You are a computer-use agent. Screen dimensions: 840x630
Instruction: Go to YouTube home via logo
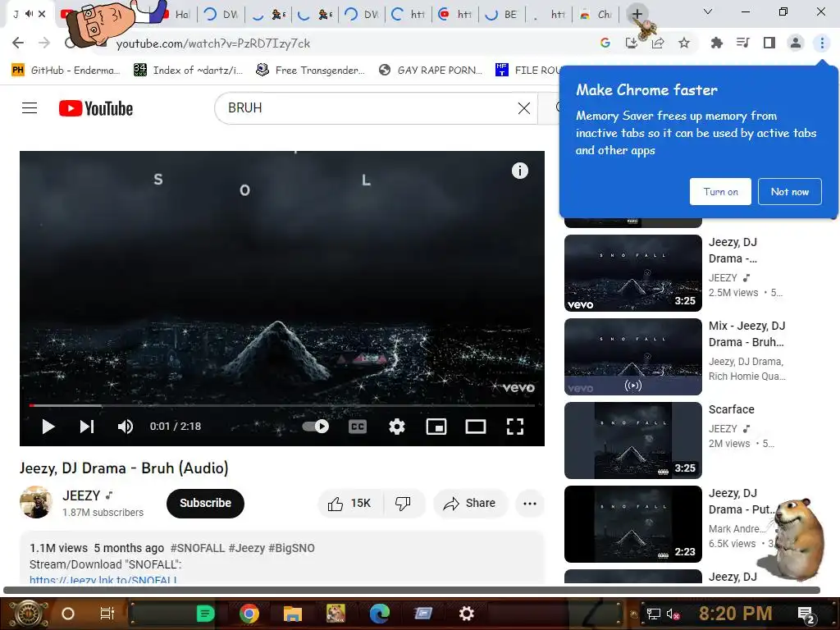click(96, 108)
